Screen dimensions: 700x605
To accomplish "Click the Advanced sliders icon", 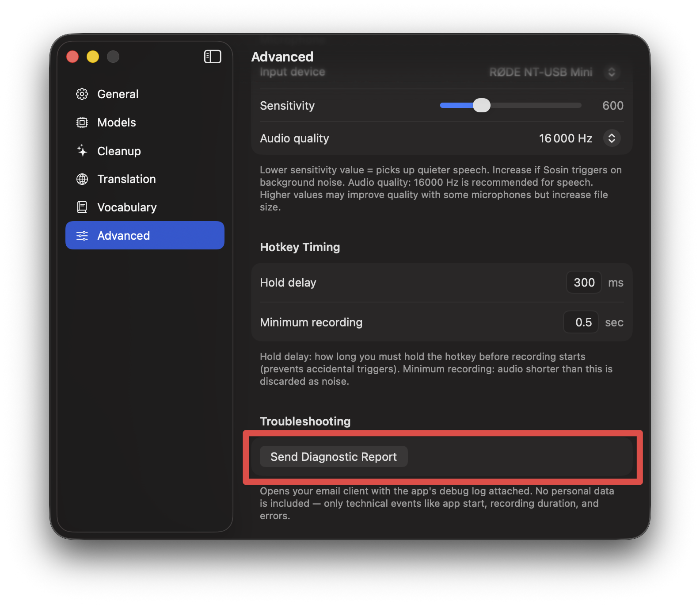I will [82, 236].
